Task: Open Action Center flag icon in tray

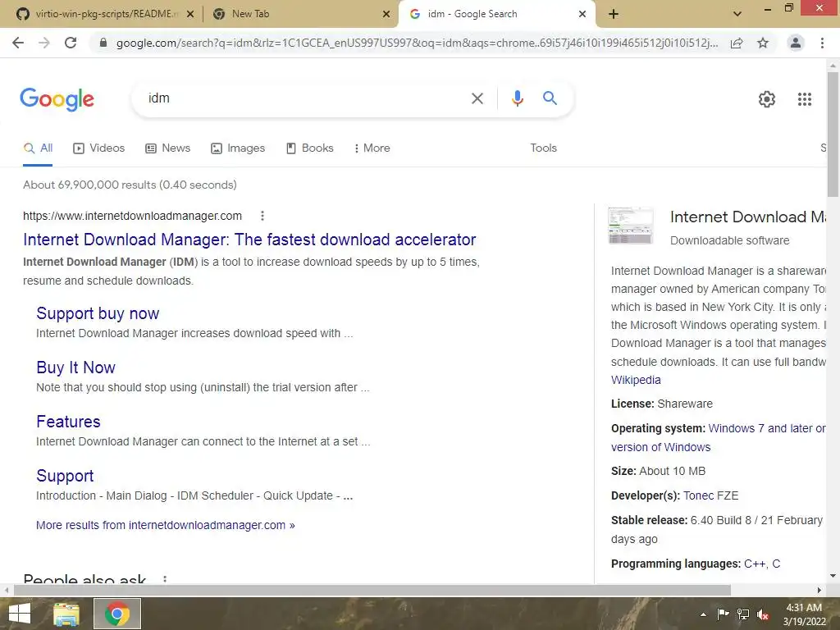Action: (x=724, y=614)
